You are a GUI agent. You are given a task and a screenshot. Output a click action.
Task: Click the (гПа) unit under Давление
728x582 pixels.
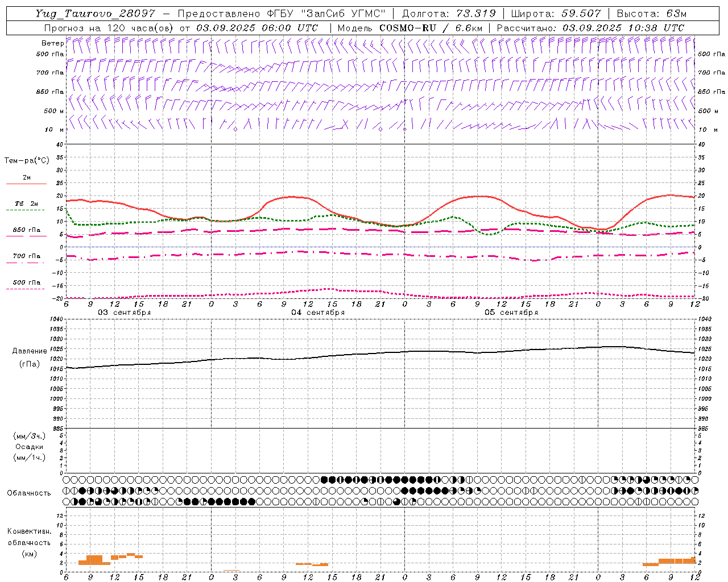(x=28, y=364)
